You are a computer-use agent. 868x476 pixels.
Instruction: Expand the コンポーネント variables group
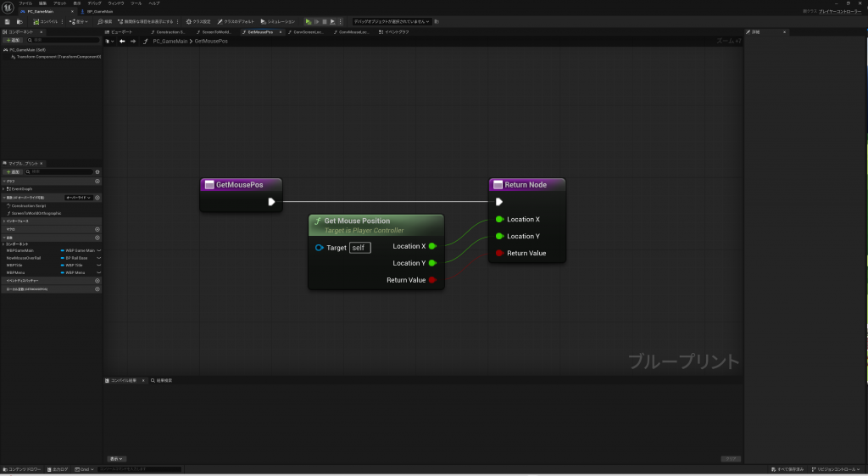click(4, 244)
